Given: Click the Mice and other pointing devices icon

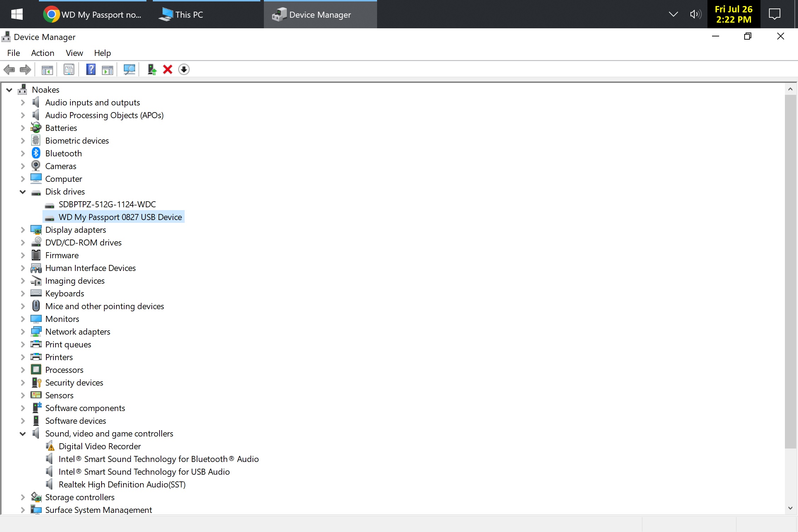Looking at the screenshot, I should (36, 306).
